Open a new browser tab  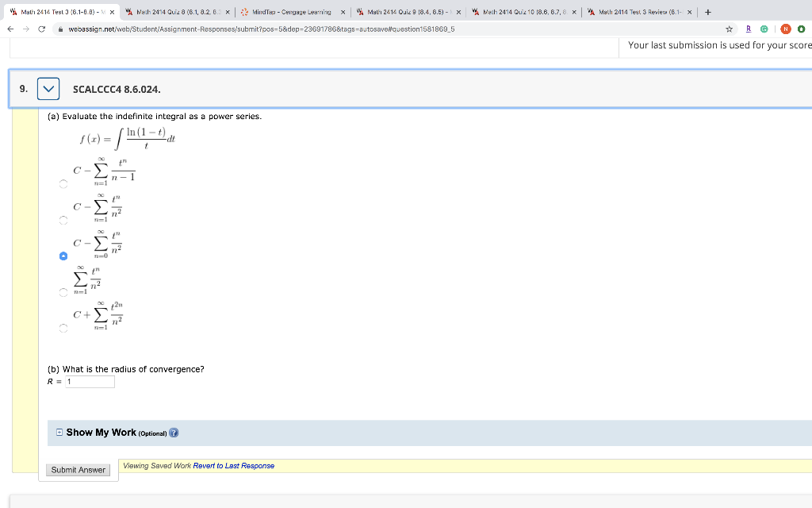(x=708, y=12)
